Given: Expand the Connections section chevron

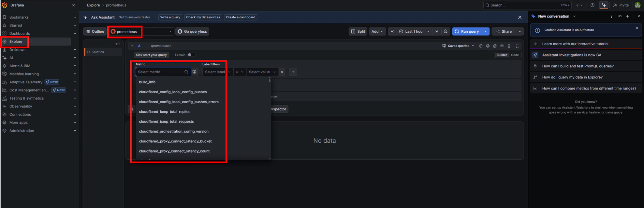Looking at the screenshot, I should pyautogui.click(x=75, y=114).
